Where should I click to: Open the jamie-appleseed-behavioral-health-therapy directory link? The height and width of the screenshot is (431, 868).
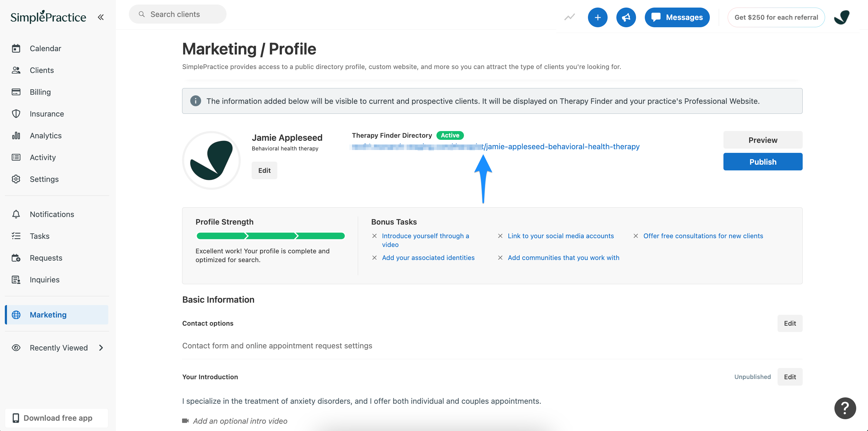point(496,147)
